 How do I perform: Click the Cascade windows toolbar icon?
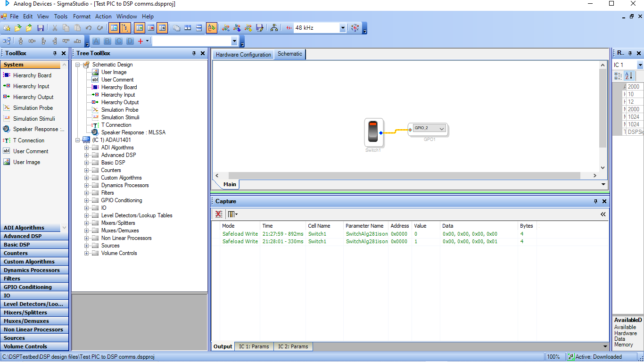pos(176,28)
